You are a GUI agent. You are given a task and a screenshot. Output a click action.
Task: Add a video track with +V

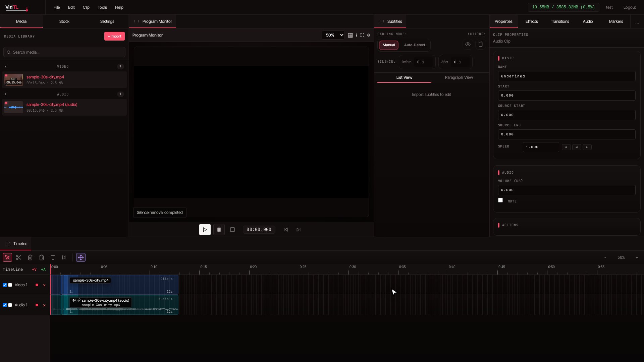34,269
